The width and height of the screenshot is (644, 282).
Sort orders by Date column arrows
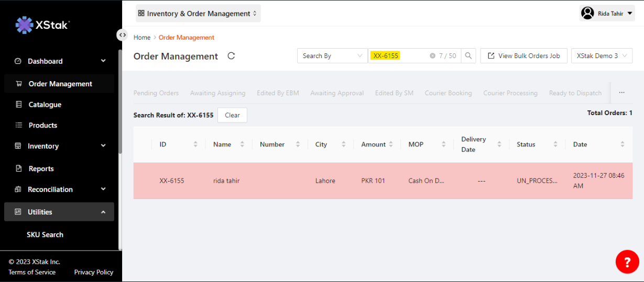point(622,144)
